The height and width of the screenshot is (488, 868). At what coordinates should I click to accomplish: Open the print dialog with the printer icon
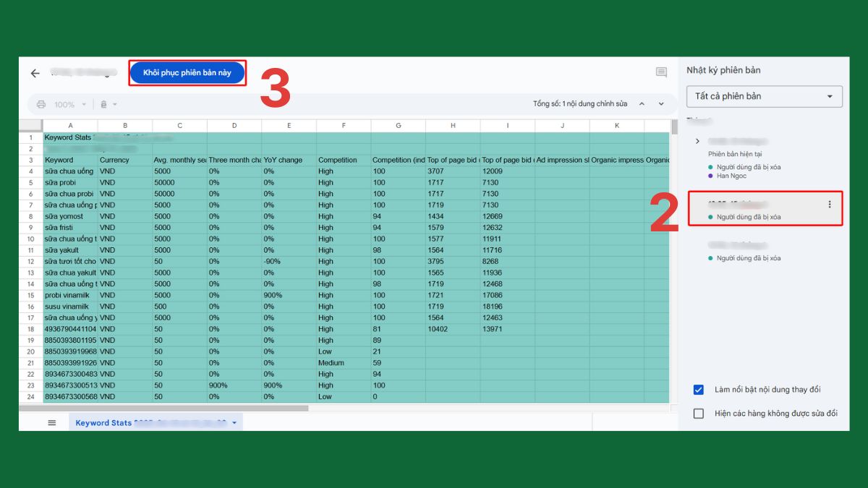(x=41, y=104)
